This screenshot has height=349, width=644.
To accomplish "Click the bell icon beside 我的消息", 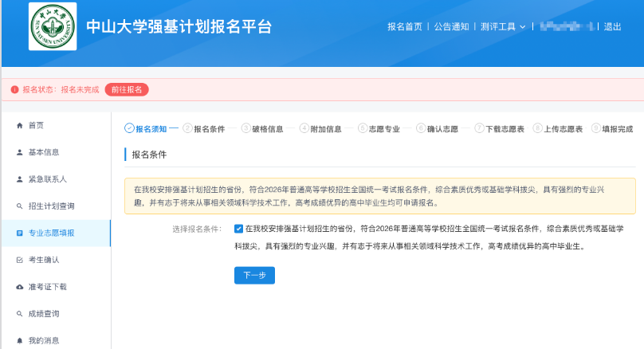I will (20, 340).
